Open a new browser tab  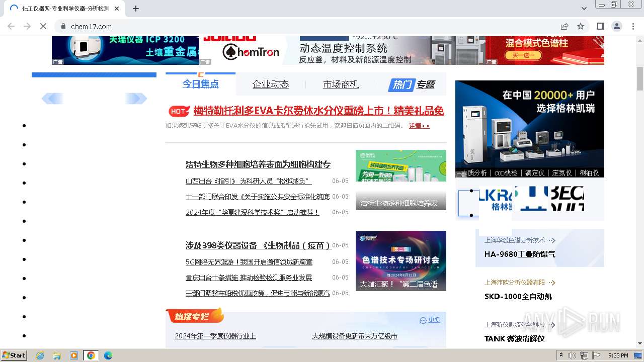click(136, 9)
